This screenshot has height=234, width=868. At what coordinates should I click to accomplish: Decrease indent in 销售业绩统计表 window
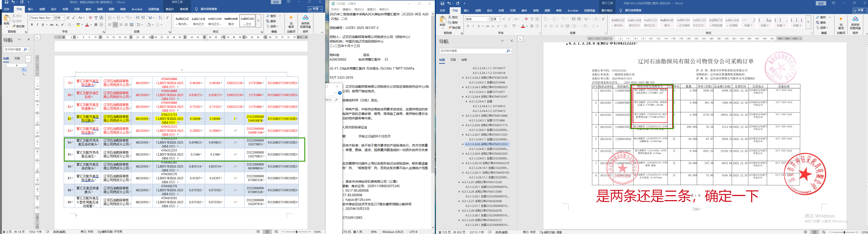(137, 18)
